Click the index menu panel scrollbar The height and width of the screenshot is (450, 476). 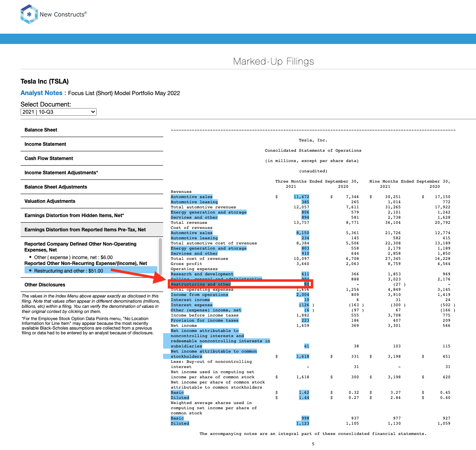160,256
